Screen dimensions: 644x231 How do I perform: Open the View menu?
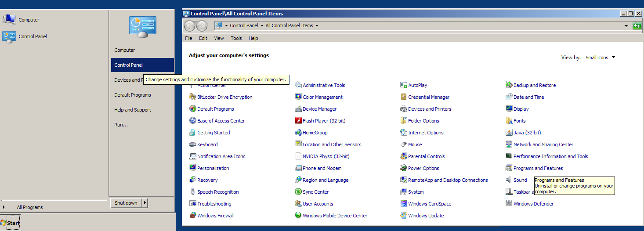point(219,38)
